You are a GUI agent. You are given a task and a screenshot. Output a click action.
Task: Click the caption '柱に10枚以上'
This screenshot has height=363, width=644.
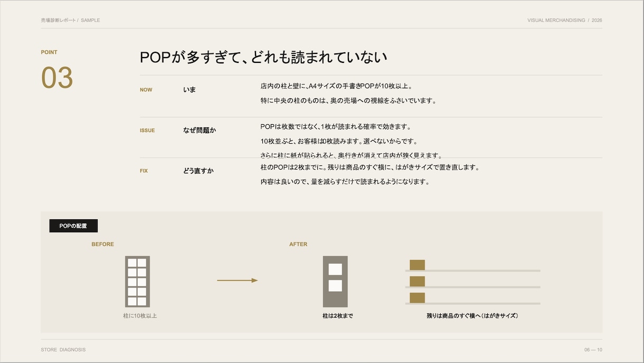coord(140,316)
